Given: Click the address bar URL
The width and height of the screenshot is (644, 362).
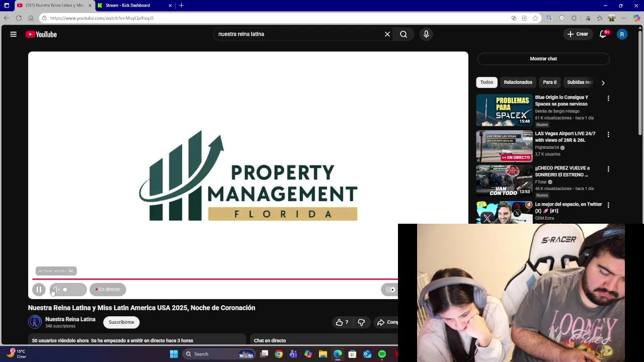Looking at the screenshot, I should [x=102, y=18].
